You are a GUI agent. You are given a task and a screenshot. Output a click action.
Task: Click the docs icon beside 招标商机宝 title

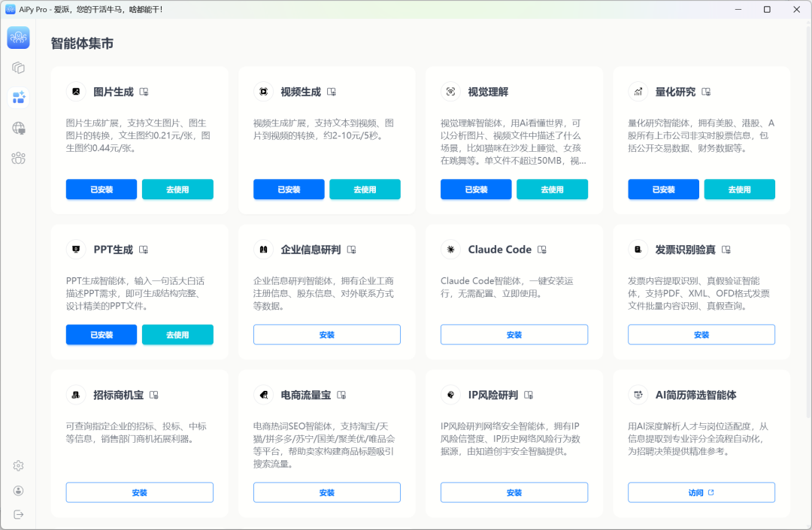point(154,395)
